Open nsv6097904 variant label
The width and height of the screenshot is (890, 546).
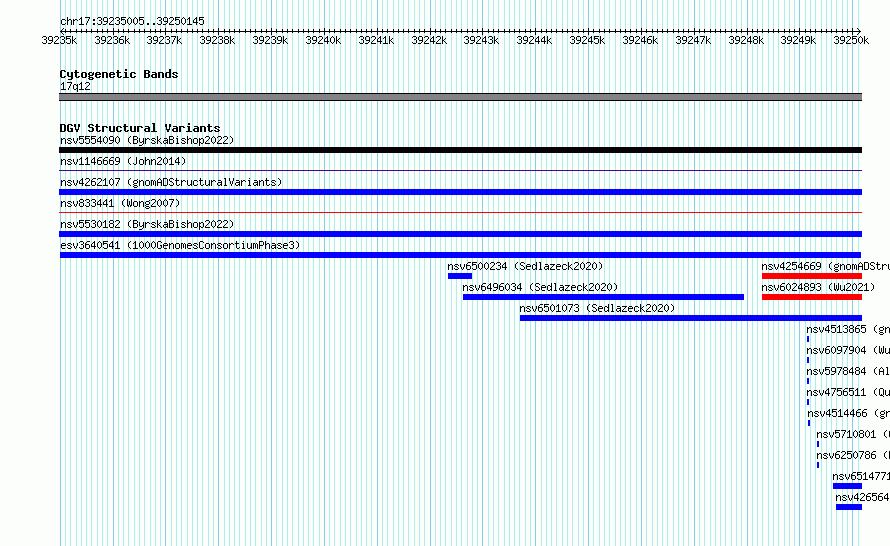(848, 350)
